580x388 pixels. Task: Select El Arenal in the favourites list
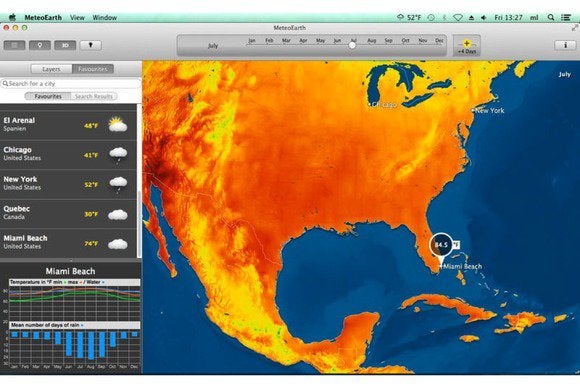[x=68, y=125]
